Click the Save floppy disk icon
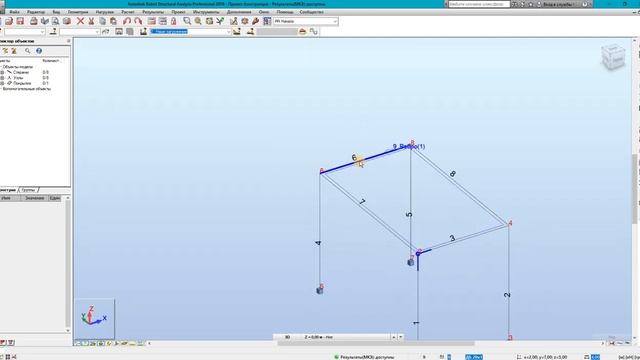Image resolution: width=640 pixels, height=360 pixels. click(x=20, y=21)
